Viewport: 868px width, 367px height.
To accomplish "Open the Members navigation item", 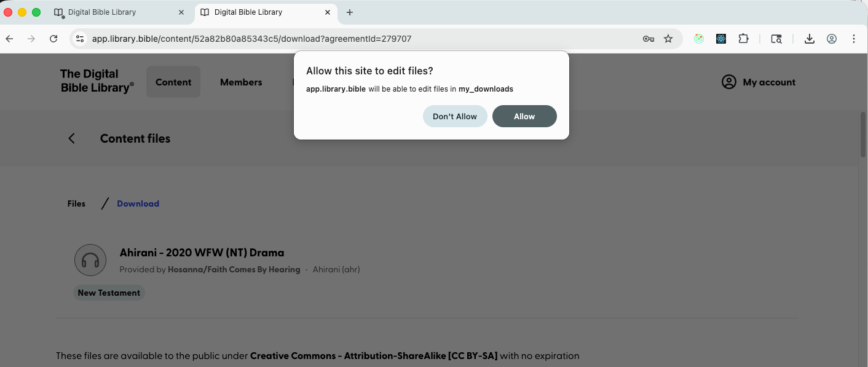I will [x=241, y=82].
